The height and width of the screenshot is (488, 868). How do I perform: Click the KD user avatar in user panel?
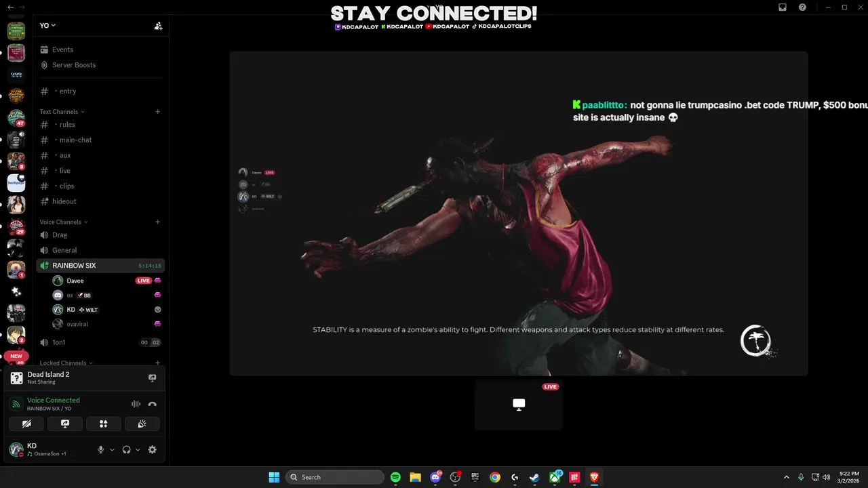click(x=16, y=449)
